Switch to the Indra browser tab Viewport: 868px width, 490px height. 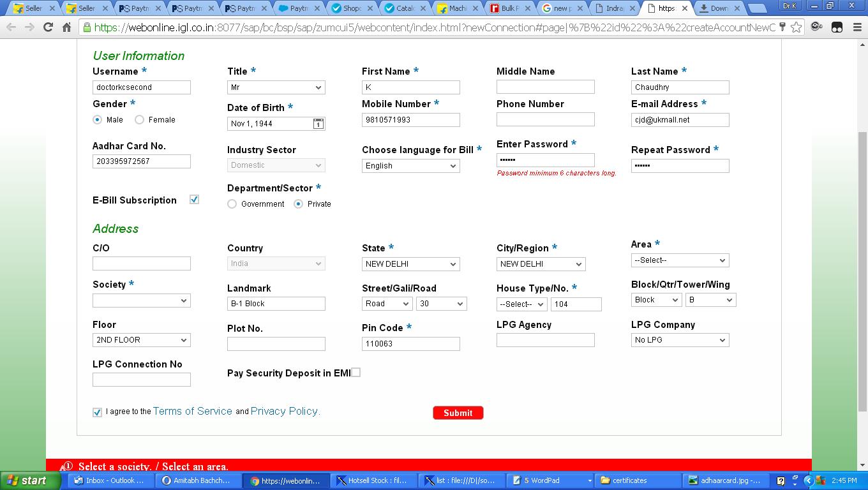coord(614,8)
